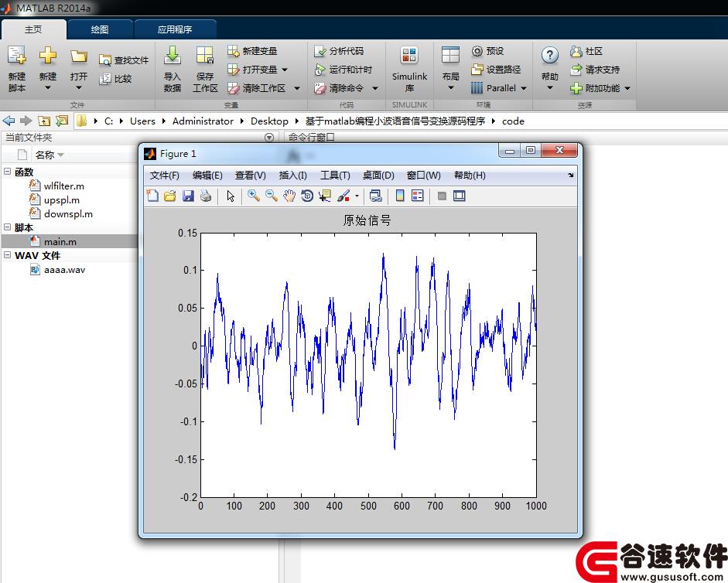
Task: Click the Name (名称) column header
Action: [x=45, y=155]
